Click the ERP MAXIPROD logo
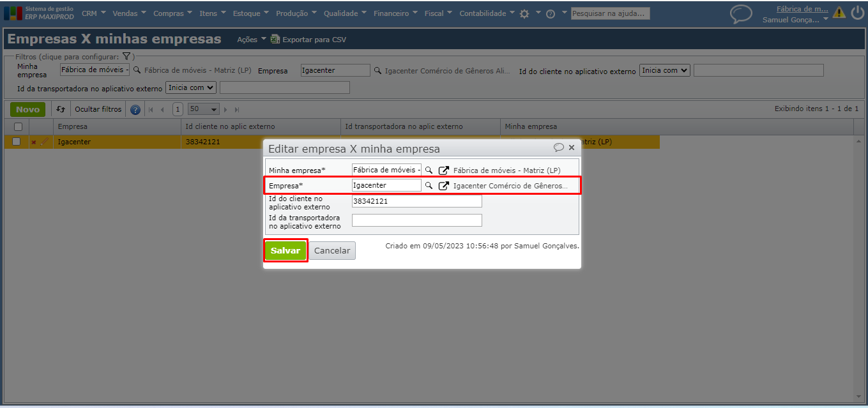The width and height of the screenshot is (868, 408). click(40, 13)
